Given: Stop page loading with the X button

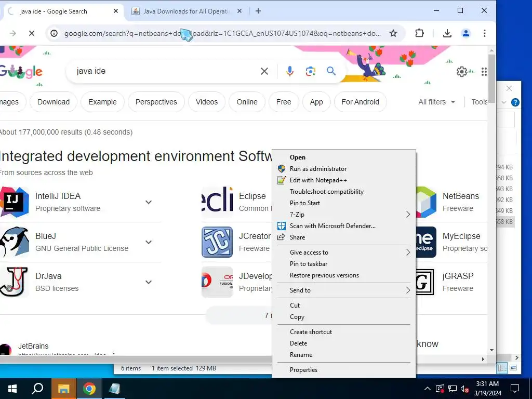Looking at the screenshot, I should point(32,33).
